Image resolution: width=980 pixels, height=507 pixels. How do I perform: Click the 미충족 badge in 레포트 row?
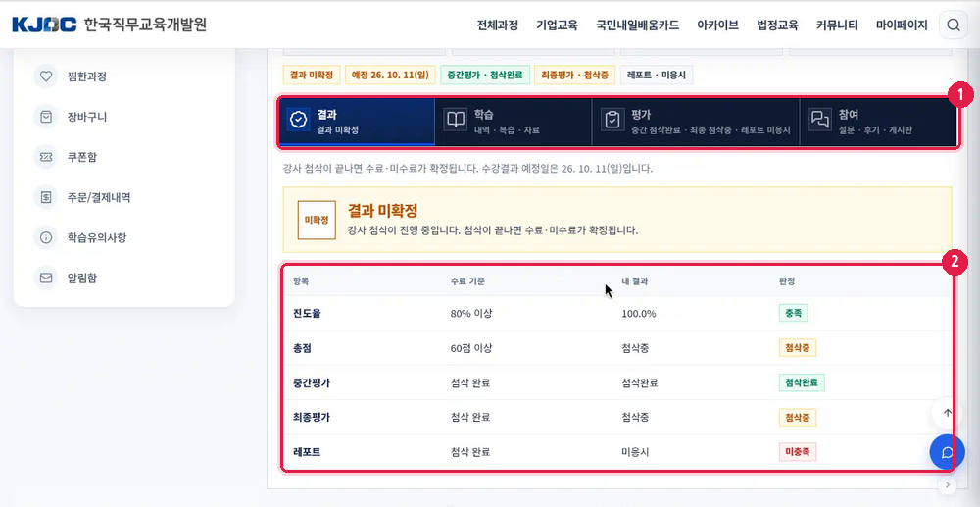tap(798, 451)
